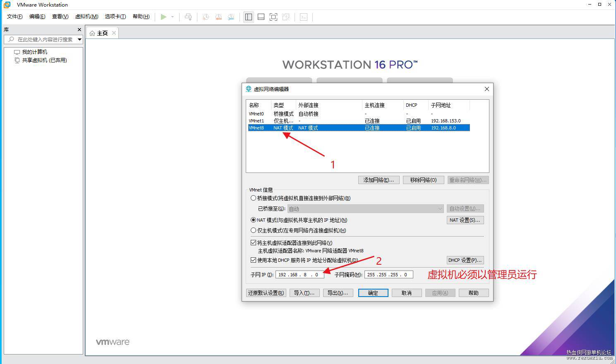
Task: Select the VMnet1 row
Action: click(359, 121)
